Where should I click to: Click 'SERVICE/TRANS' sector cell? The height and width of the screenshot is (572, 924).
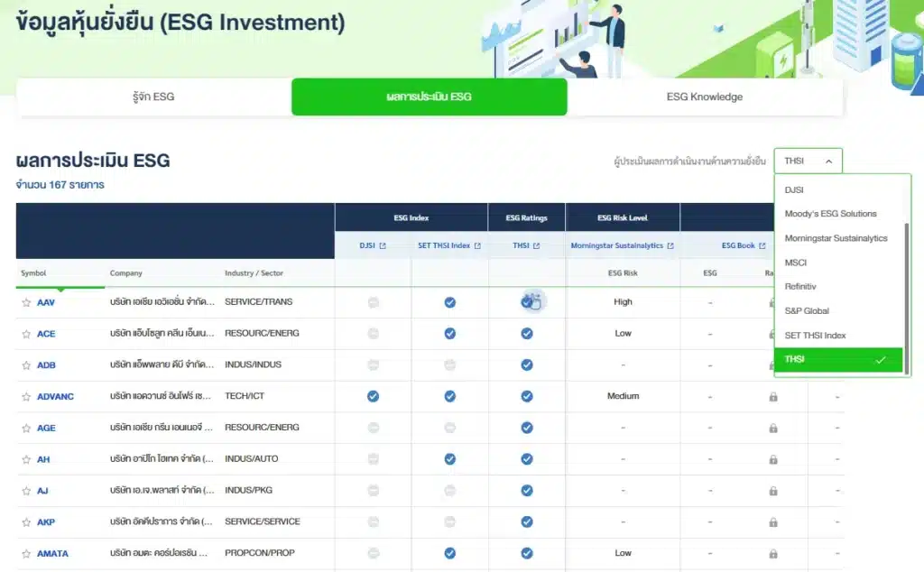tap(259, 301)
